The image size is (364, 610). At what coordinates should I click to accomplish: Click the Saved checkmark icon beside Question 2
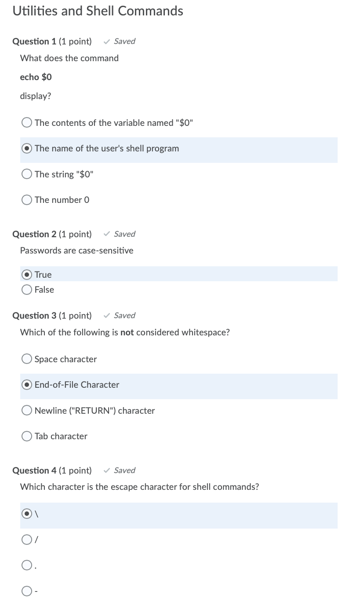coord(106,234)
